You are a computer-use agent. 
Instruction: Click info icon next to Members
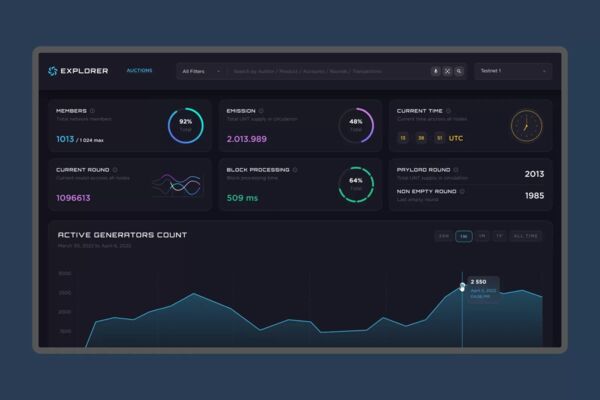click(92, 111)
